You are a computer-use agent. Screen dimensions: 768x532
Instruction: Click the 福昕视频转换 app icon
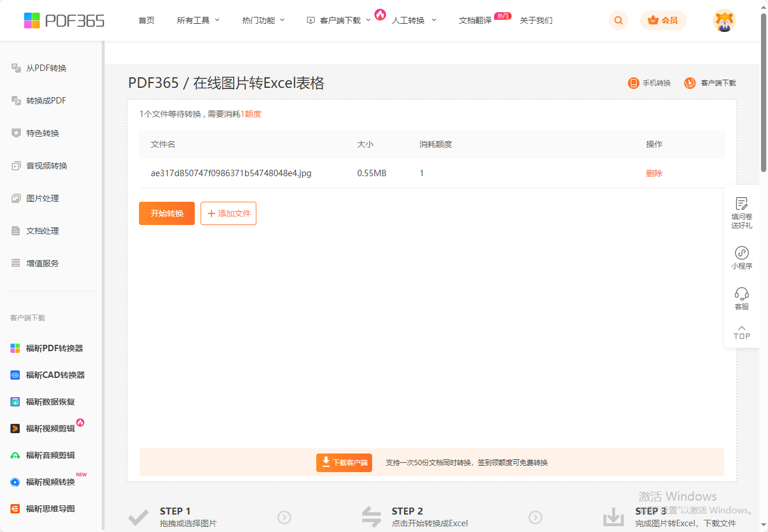click(15, 482)
